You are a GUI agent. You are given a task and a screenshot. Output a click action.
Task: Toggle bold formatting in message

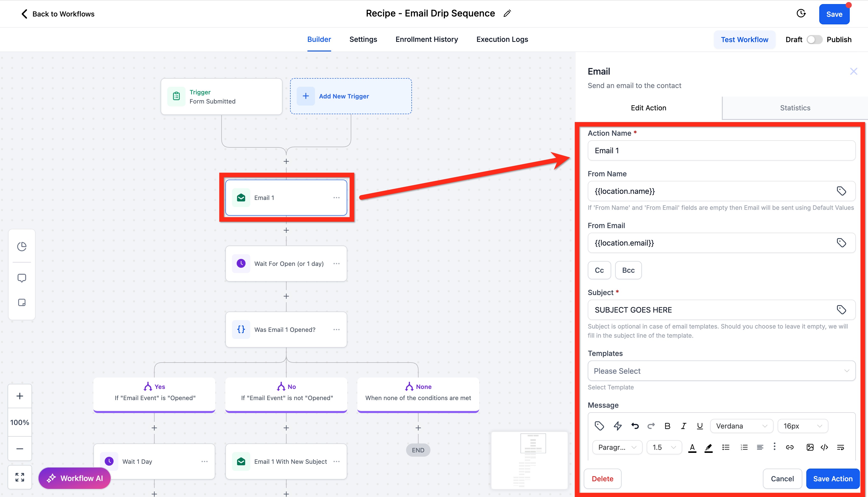667,426
